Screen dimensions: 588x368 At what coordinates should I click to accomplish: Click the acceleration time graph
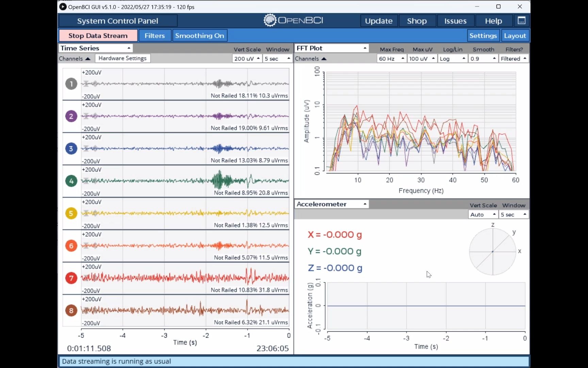point(426,306)
